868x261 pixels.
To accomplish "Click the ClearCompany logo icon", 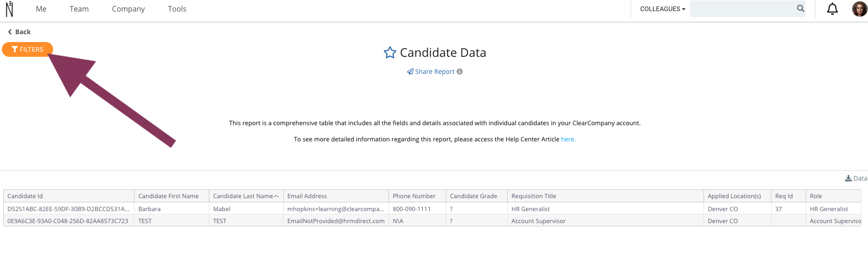I will 9,9.
